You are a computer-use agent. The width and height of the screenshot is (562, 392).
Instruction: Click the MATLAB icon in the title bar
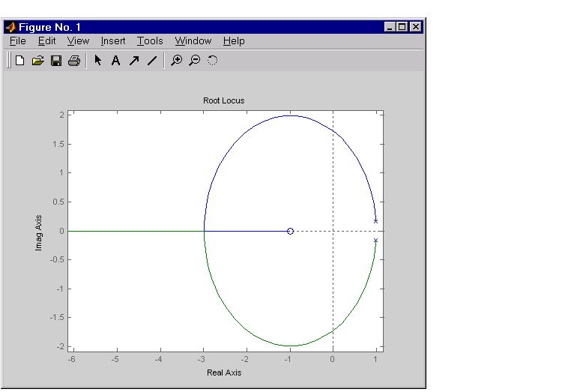point(11,26)
